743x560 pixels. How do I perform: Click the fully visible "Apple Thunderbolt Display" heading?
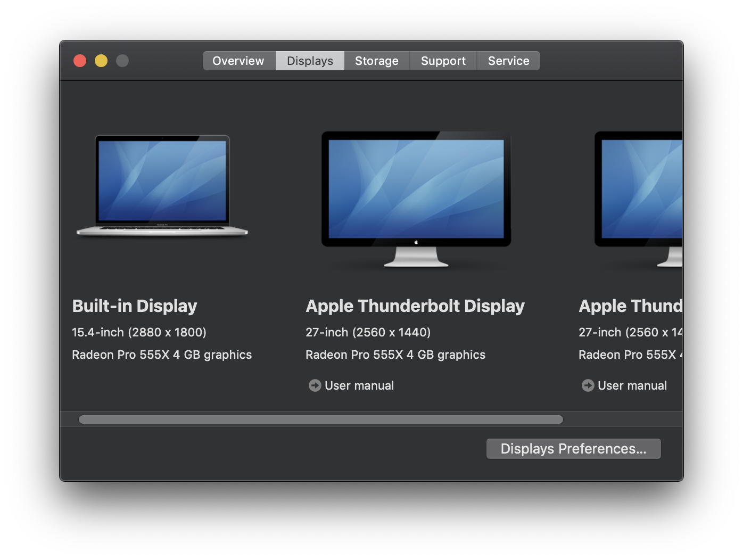[415, 306]
